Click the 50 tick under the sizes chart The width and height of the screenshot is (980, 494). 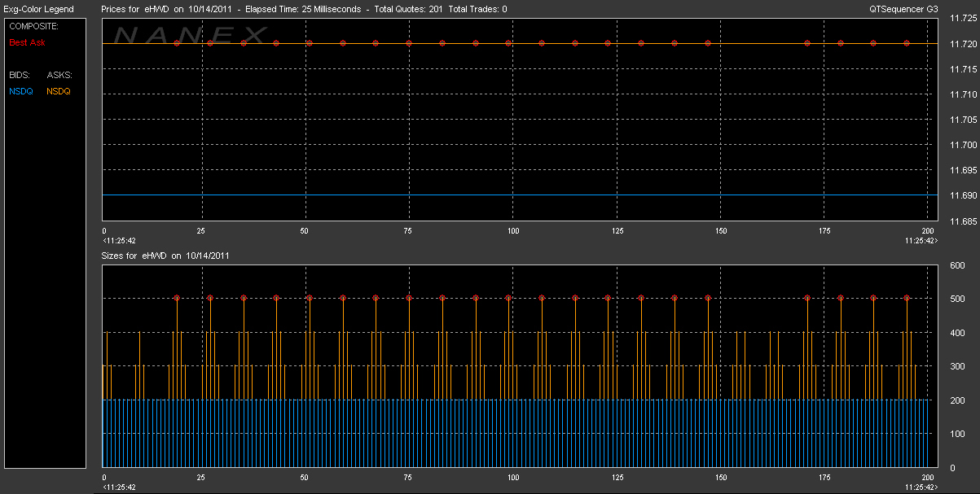click(x=305, y=478)
